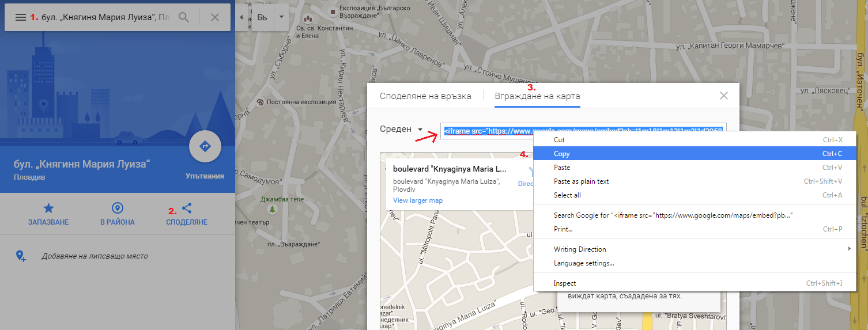Open the Среден size dropdown

pos(402,130)
